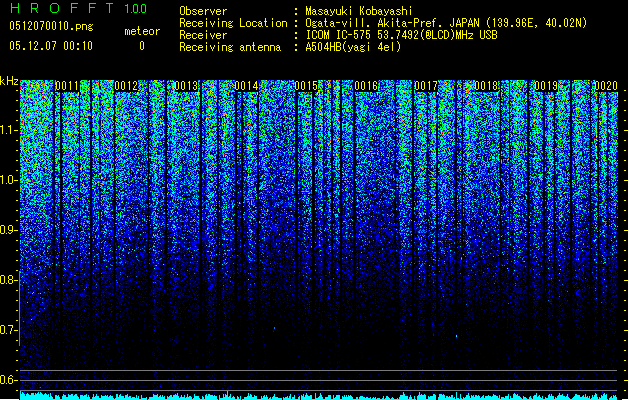
Task: Click the time marker 0015
Action: 306,86
